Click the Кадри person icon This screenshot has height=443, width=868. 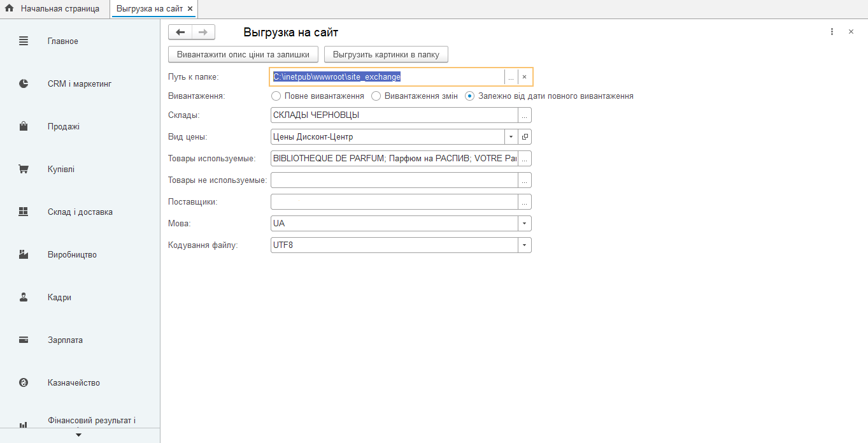point(24,298)
